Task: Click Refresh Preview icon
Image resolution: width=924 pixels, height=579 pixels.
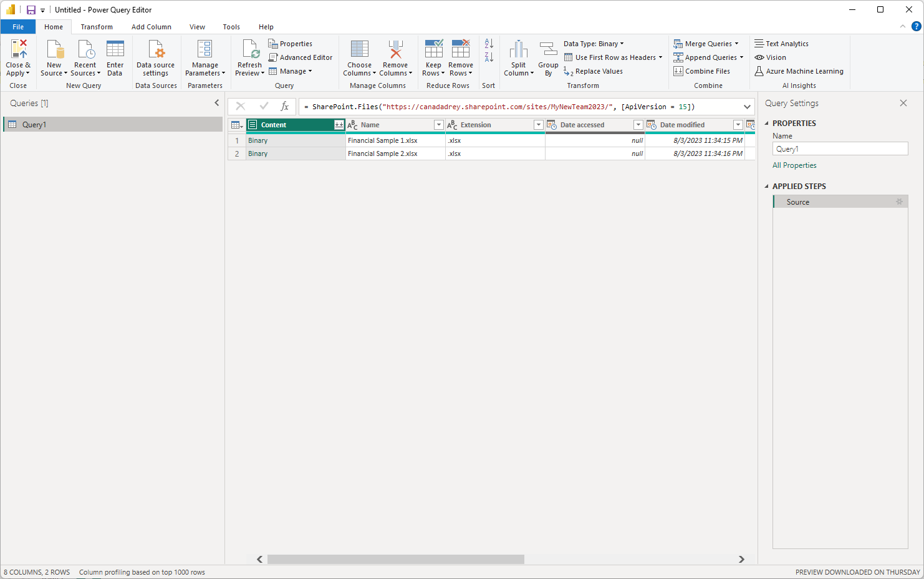Action: 250,49
